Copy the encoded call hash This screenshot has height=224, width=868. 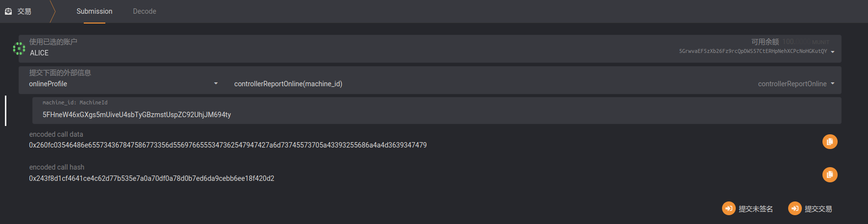830,174
